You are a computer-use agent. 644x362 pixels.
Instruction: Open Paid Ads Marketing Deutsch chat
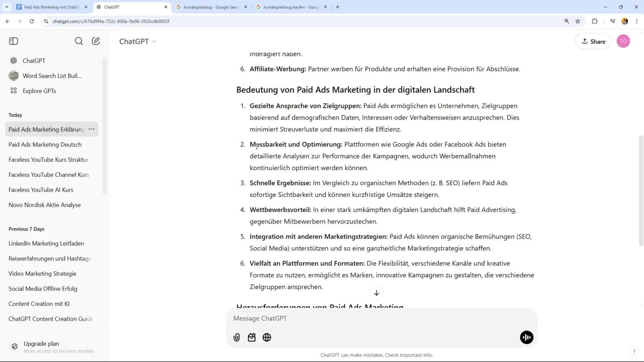pos(52,144)
